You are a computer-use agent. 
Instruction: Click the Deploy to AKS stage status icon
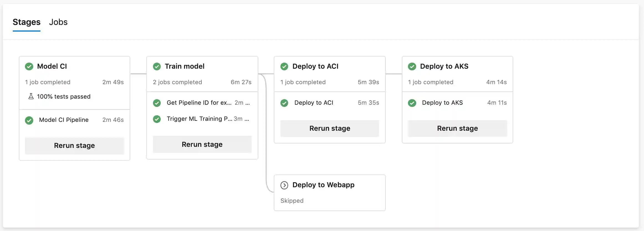click(412, 66)
